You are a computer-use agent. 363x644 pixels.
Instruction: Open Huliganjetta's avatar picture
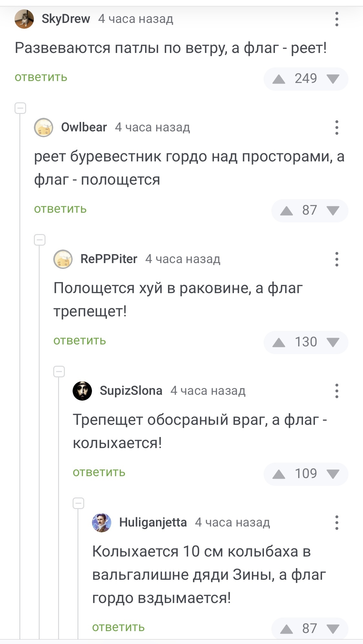pos(102,523)
